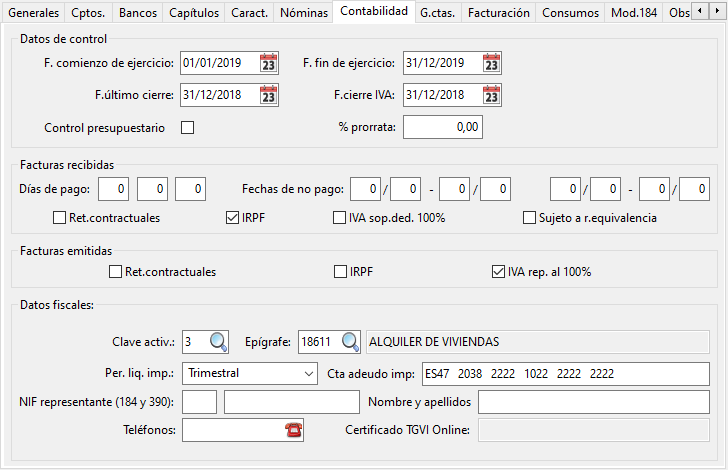Enable Control presupuestario checkbox
728x470 pixels.
pos(187,127)
